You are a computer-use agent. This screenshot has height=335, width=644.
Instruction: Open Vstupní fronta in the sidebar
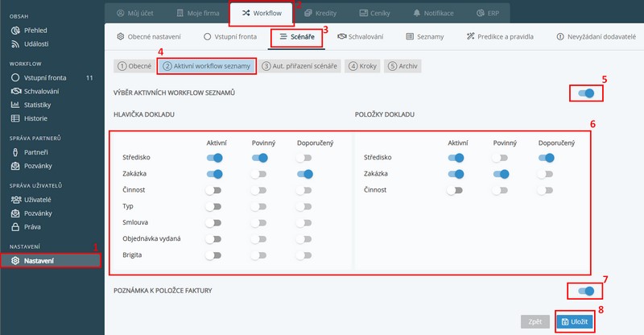(x=39, y=78)
